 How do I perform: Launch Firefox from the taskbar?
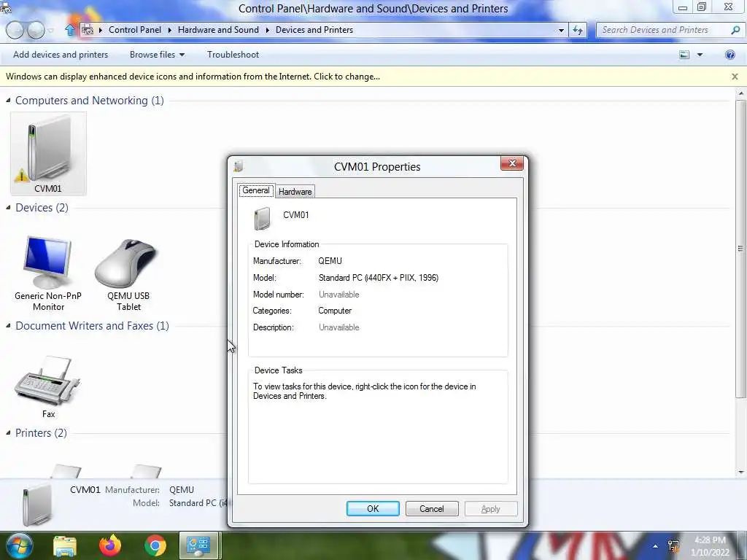109,545
